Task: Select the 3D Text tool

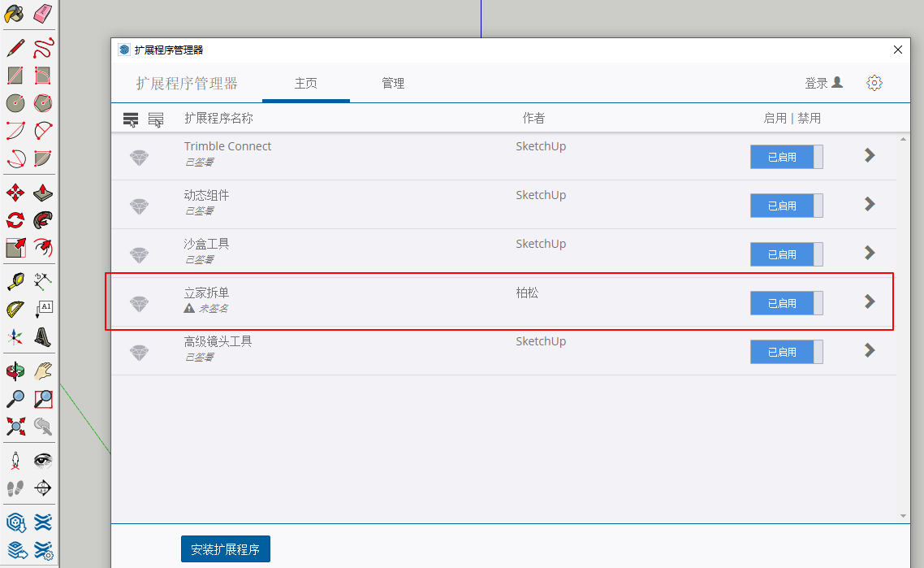Action: pyautogui.click(x=43, y=336)
